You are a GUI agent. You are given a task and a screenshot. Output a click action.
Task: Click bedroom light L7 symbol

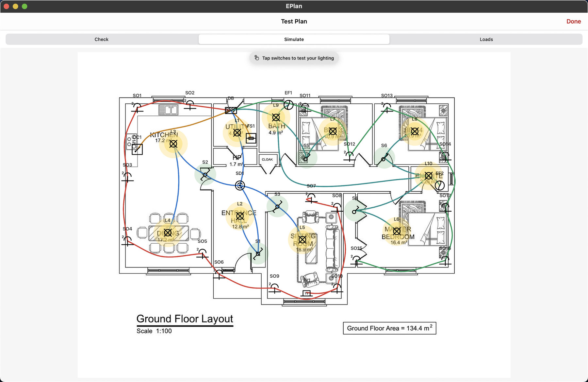(333, 131)
